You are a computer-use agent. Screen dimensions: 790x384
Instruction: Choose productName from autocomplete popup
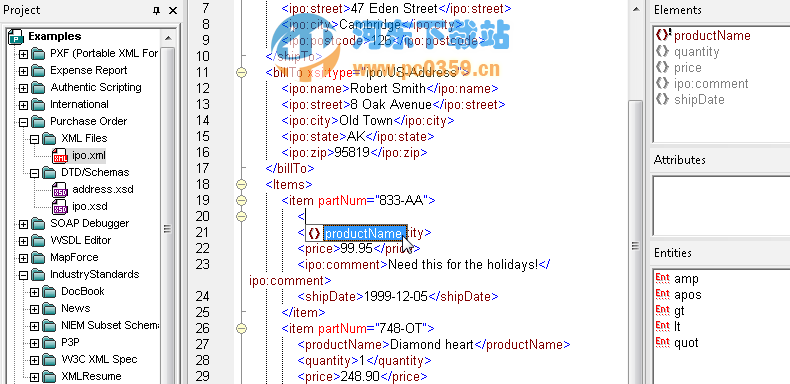point(364,233)
